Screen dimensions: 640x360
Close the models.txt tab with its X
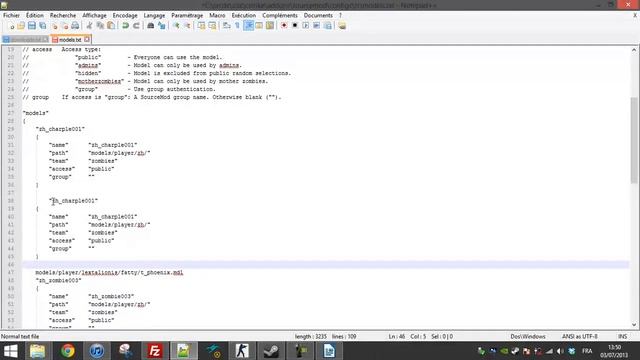click(x=87, y=40)
